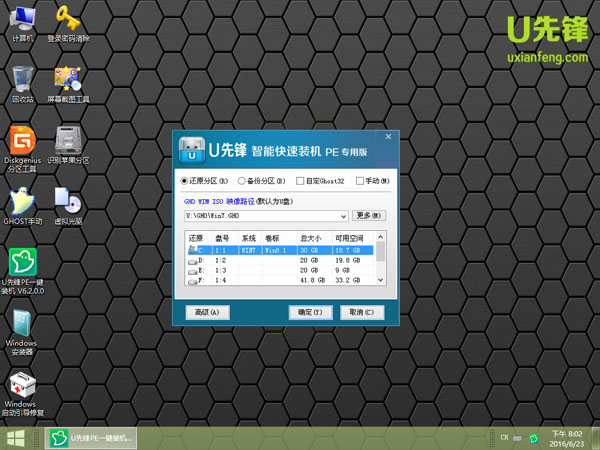600x450 pixels.
Task: Open the Windows Start button
Action: (17, 438)
